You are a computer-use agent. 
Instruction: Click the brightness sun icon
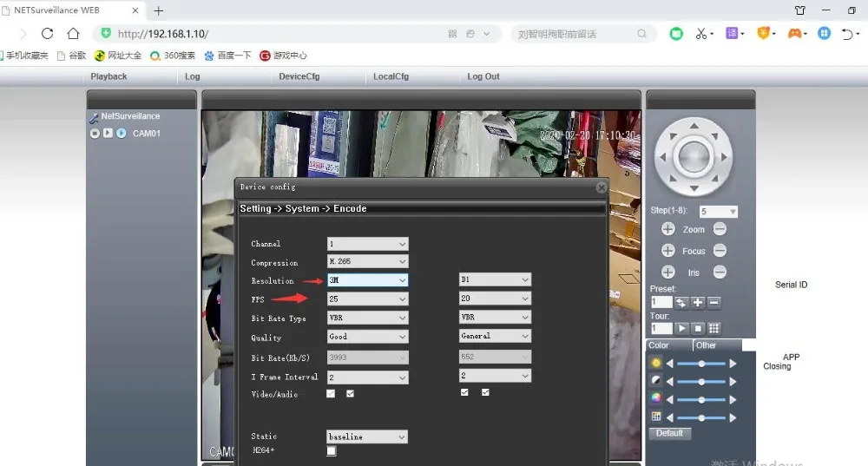[x=656, y=363]
